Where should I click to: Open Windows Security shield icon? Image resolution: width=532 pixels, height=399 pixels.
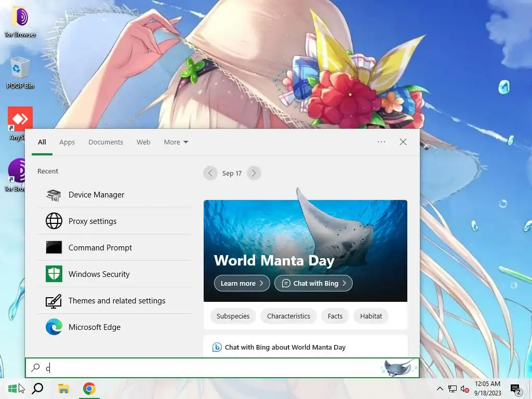tap(54, 274)
